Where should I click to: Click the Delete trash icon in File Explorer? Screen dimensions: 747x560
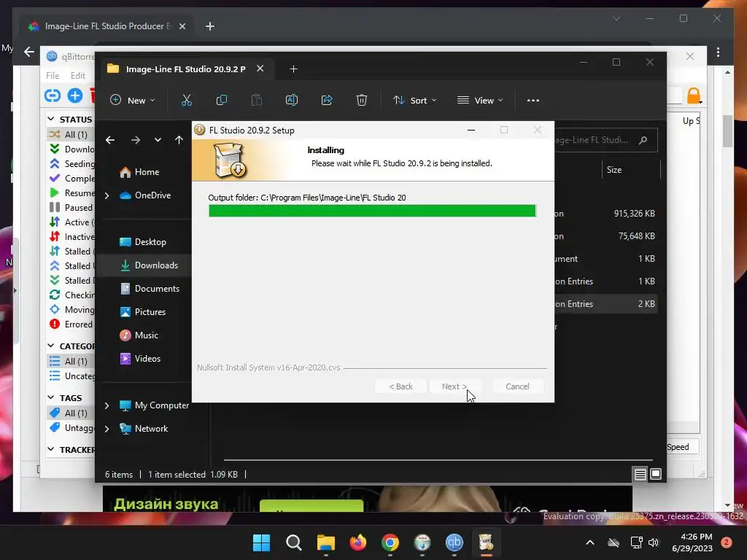362,100
